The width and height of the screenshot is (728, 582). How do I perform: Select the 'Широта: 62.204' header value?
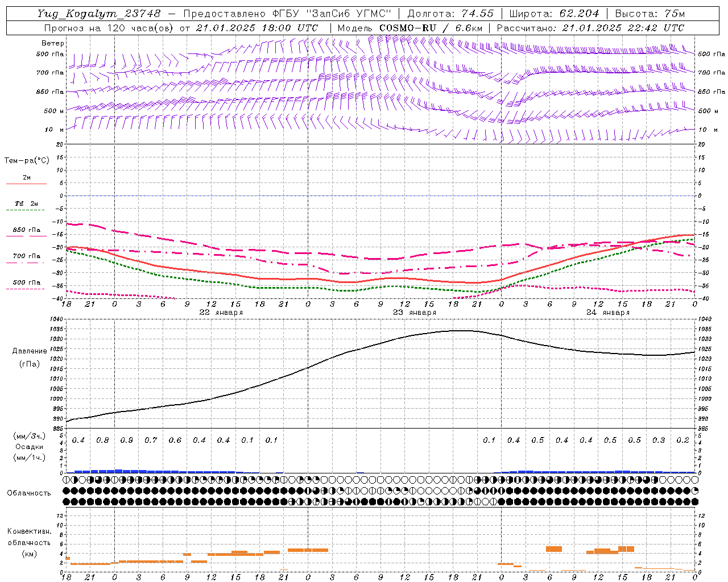coord(554,13)
